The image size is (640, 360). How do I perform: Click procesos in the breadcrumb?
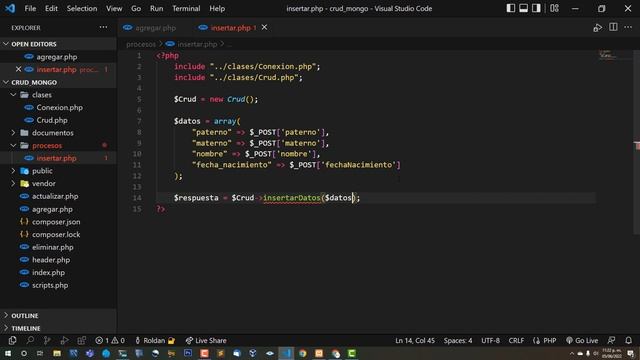point(141,44)
